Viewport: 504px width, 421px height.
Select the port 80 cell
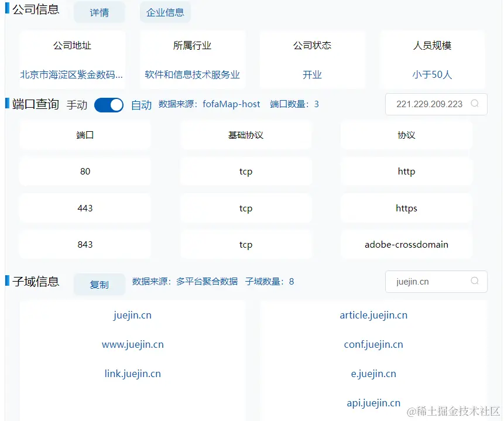coord(85,171)
